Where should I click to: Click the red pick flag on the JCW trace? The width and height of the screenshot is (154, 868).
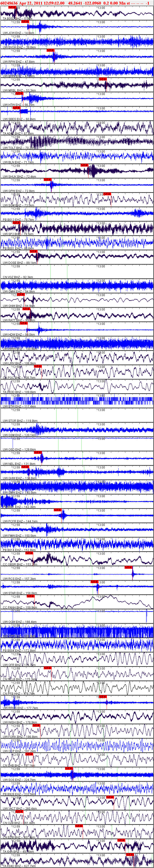click(25, 21)
